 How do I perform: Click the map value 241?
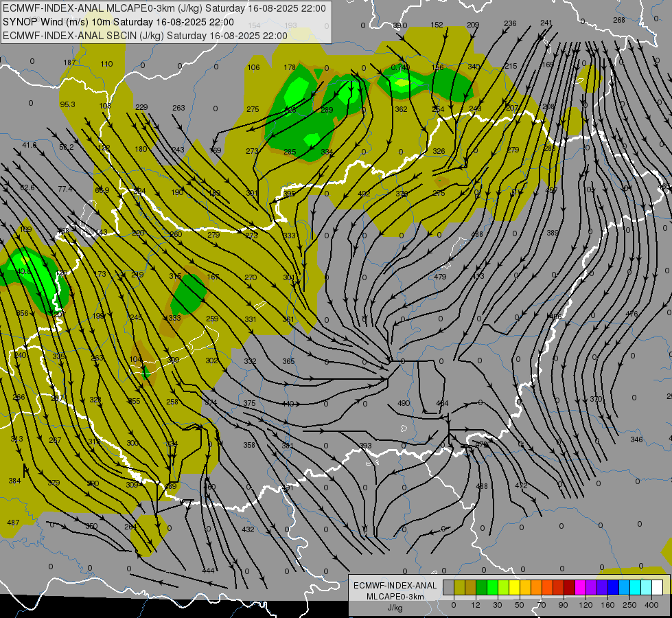[x=546, y=23]
